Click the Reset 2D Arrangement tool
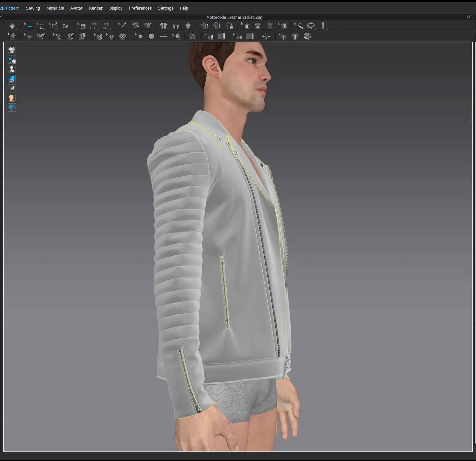 164,26
